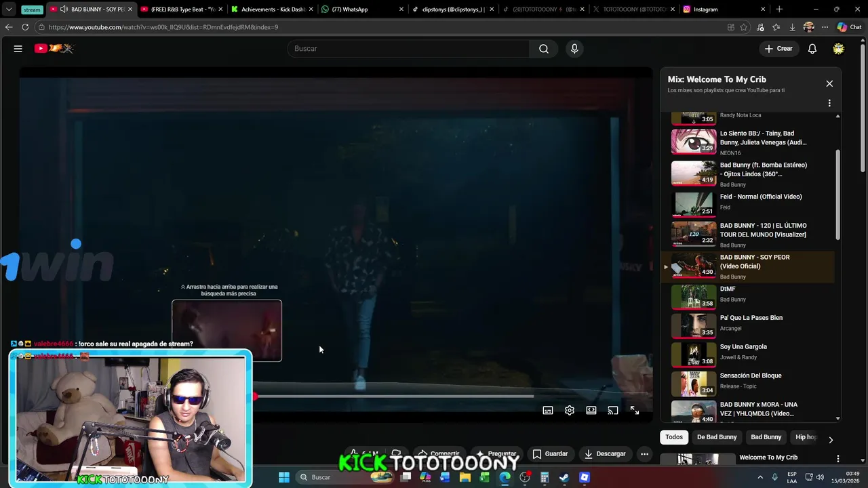The image size is (868, 488).
Task: Open Edge settings and more ellipsis
Action: [x=825, y=27]
